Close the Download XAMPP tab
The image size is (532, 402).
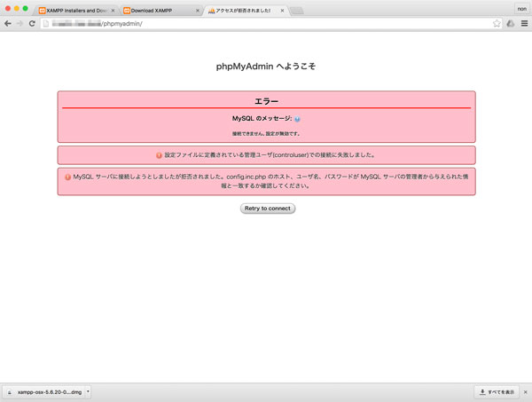[x=198, y=11]
